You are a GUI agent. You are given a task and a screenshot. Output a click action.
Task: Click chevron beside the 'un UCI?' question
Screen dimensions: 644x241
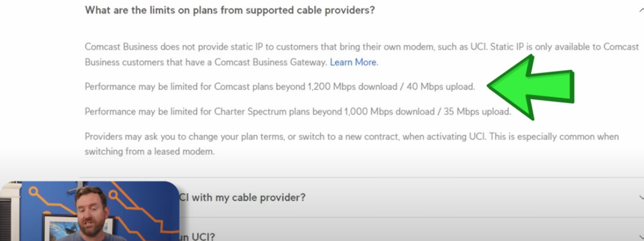point(641,237)
